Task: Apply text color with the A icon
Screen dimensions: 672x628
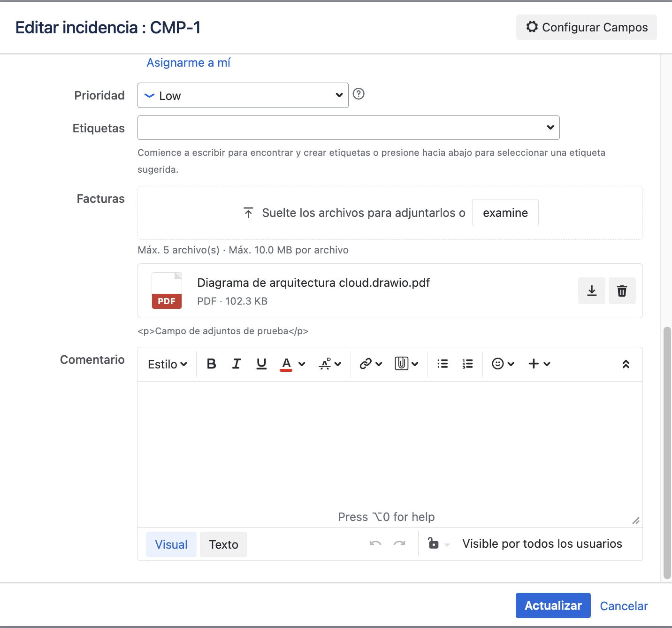Action: 286,364
